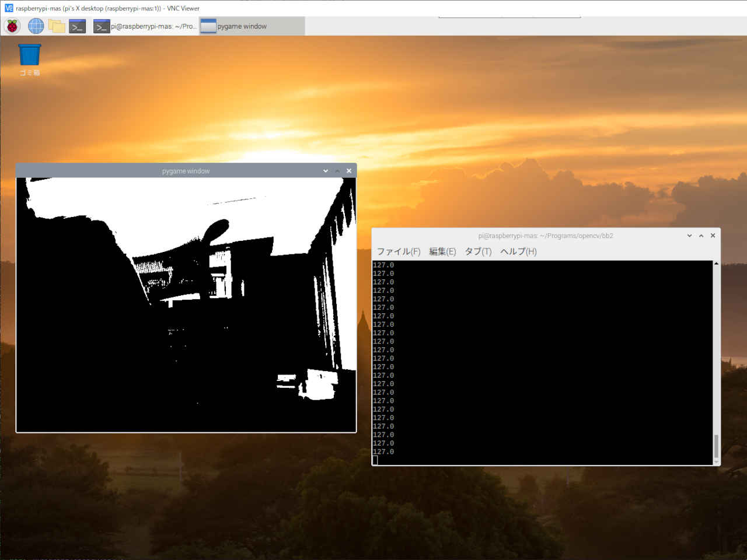Close the terminal window

[x=713, y=236]
